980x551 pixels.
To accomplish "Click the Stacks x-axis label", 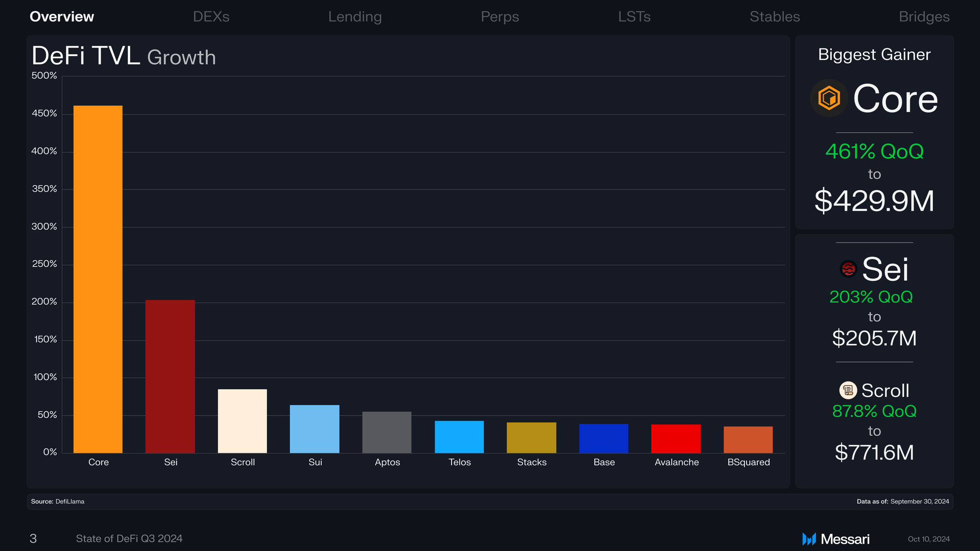I will coord(532,462).
